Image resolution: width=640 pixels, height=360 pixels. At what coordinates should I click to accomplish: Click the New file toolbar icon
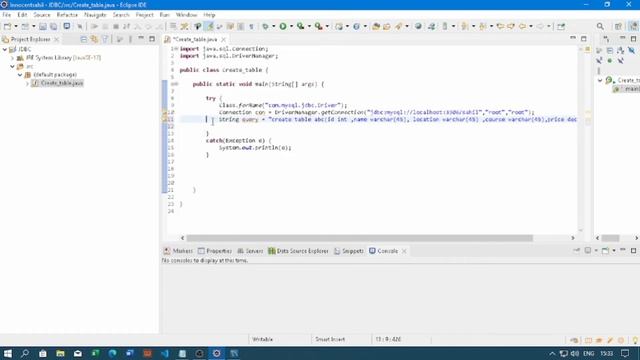(x=7, y=26)
